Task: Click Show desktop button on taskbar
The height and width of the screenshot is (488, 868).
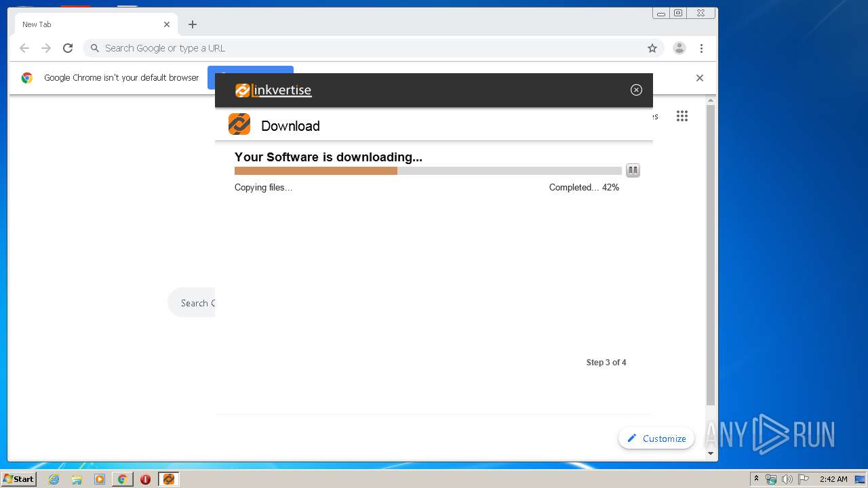Action: (x=859, y=479)
